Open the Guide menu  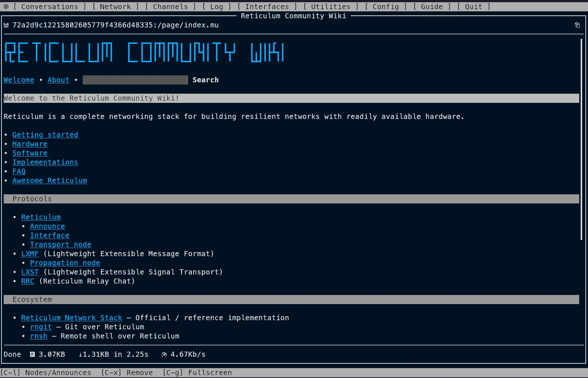tap(432, 7)
